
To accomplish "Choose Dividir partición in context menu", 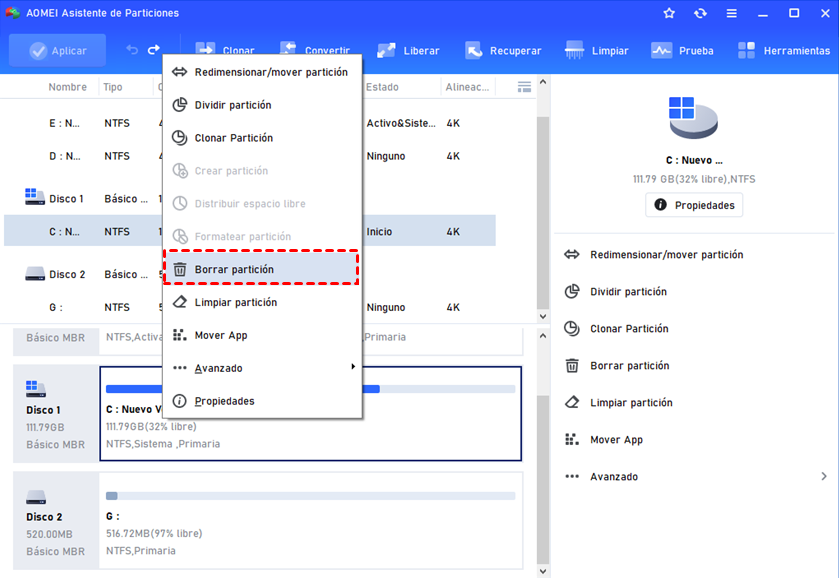I will pyautogui.click(x=262, y=105).
